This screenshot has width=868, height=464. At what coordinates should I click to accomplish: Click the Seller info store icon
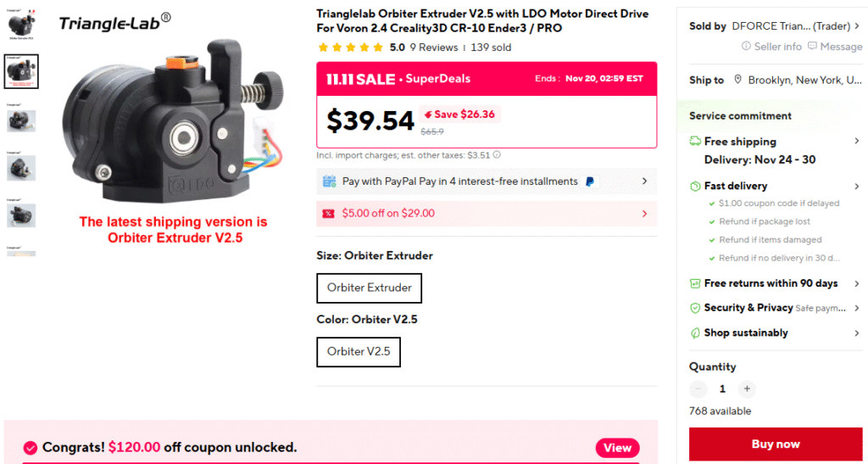(x=747, y=47)
